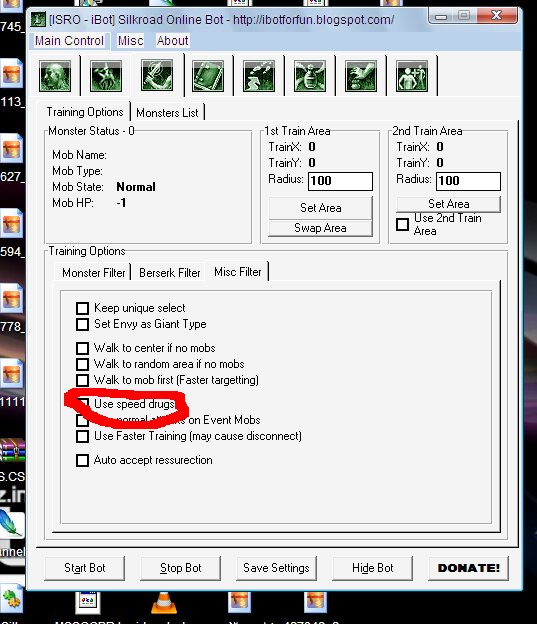The height and width of the screenshot is (624, 537).
Task: Select the footsteps path icon
Action: tap(259, 76)
